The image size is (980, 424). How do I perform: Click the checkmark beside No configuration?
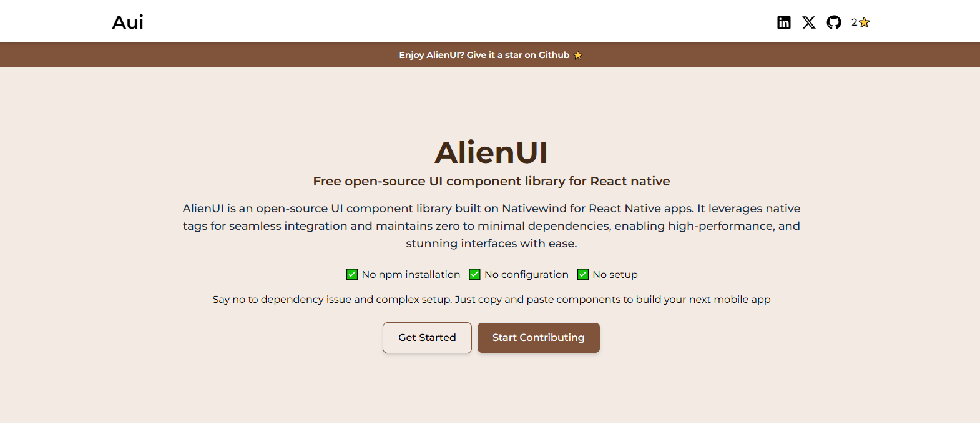click(475, 275)
